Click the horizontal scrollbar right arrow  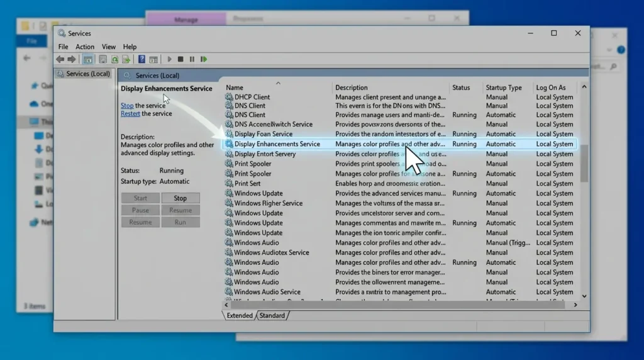(575, 305)
